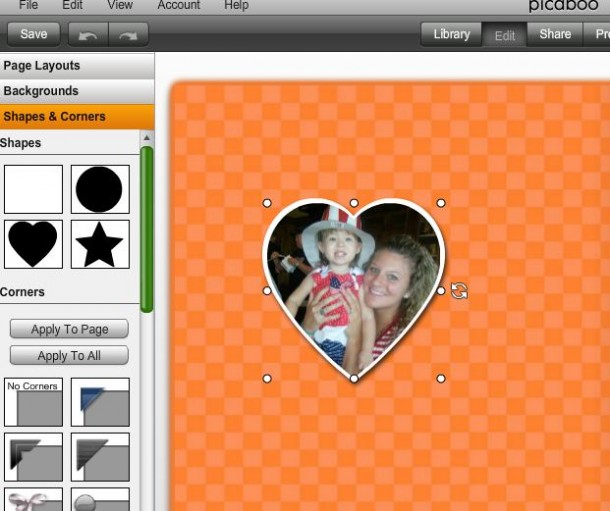Click the rotate icon beside the heart photo
This screenshot has height=511, width=610.
tap(459, 291)
